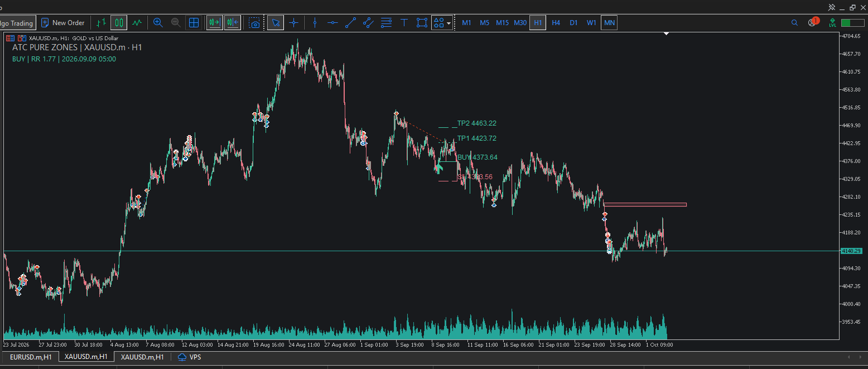Open the XAUUSD.m,H1 tab beside VPS
Screen dimensions: 868x369
point(142,357)
